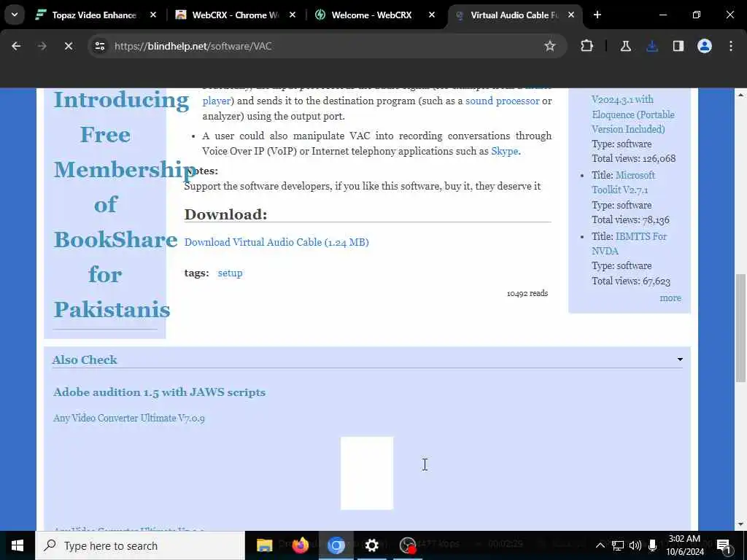Select 'Total views: 67,623' text
Viewport: 747px width, 560px height.
(631, 281)
